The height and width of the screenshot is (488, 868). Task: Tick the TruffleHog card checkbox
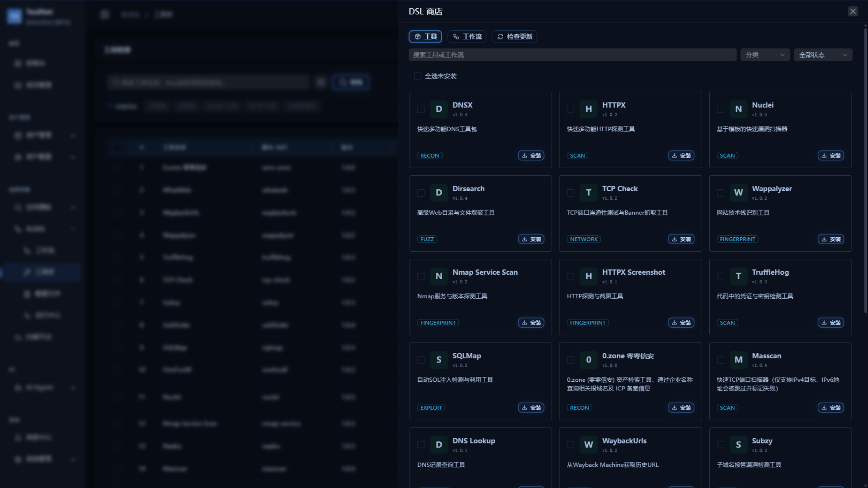721,277
